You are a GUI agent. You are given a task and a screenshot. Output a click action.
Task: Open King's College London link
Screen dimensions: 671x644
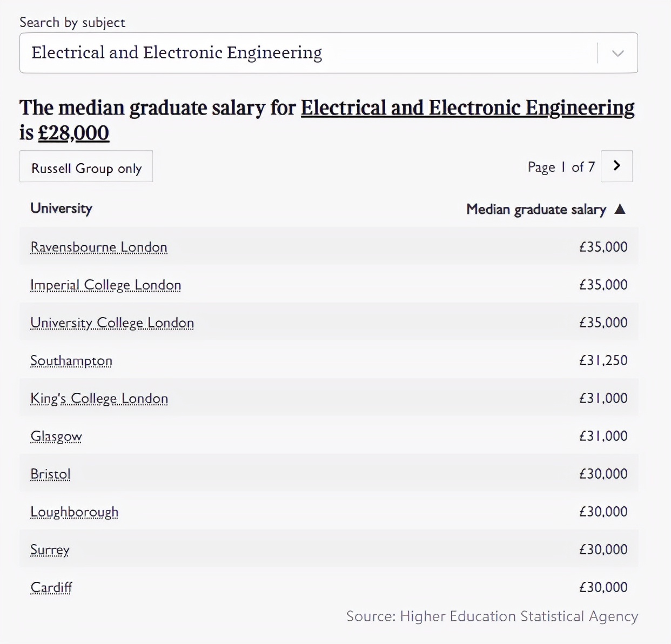(99, 398)
